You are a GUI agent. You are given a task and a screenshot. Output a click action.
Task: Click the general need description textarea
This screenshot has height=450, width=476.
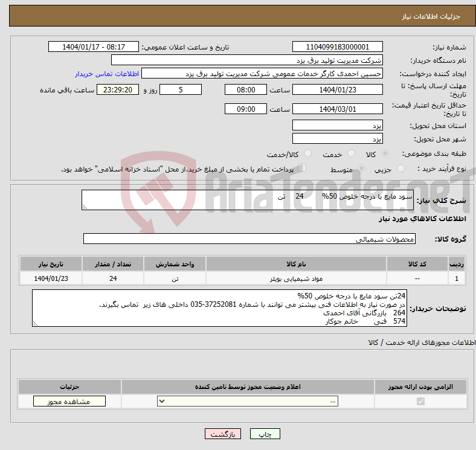tap(248, 200)
